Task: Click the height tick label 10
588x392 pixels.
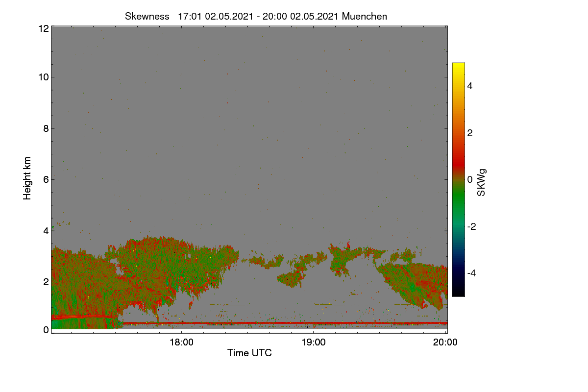Action: pyautogui.click(x=43, y=77)
